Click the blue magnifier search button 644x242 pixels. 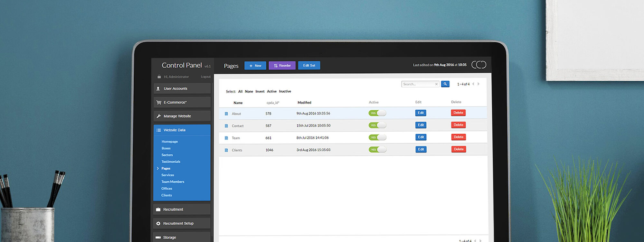click(x=445, y=84)
